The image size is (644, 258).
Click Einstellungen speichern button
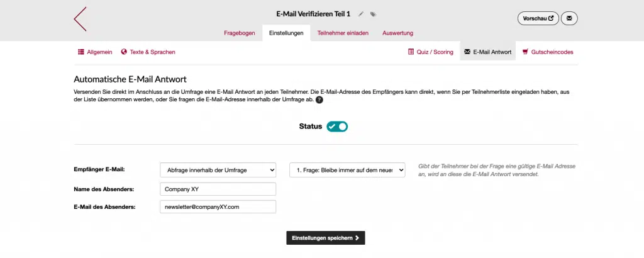[326, 238]
